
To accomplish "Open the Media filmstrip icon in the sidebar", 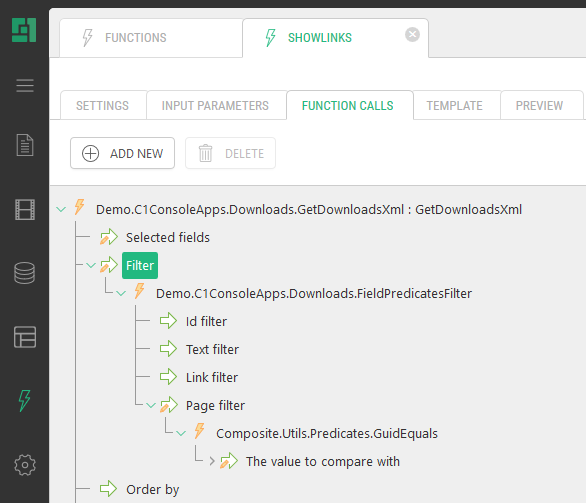I will coord(25,209).
